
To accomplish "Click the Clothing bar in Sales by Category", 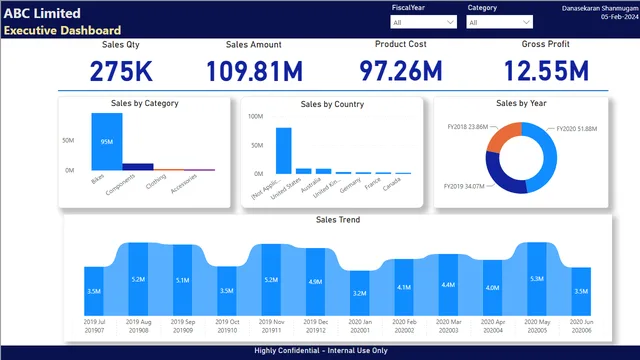I will coord(169,169).
